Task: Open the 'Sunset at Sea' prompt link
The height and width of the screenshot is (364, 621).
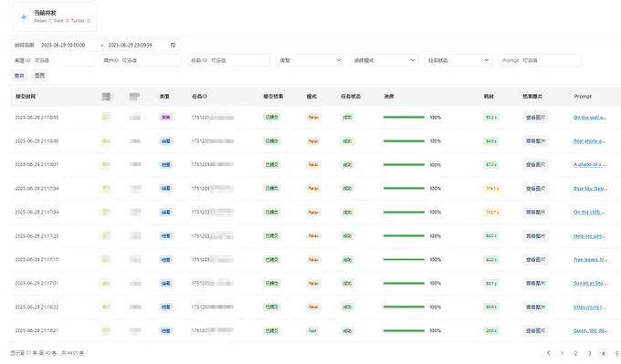Action: (590, 284)
